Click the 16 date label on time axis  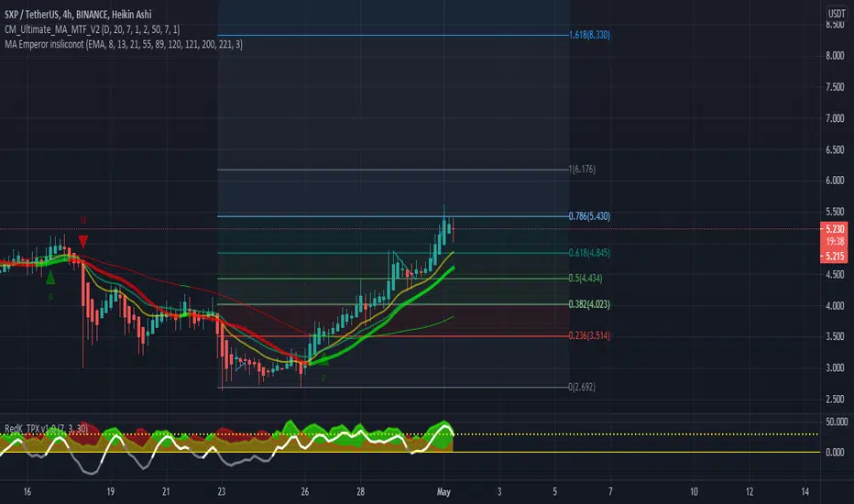tap(27, 492)
